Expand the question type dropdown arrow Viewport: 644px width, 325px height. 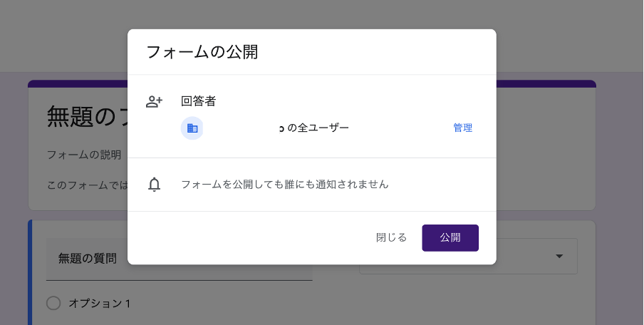(x=559, y=257)
